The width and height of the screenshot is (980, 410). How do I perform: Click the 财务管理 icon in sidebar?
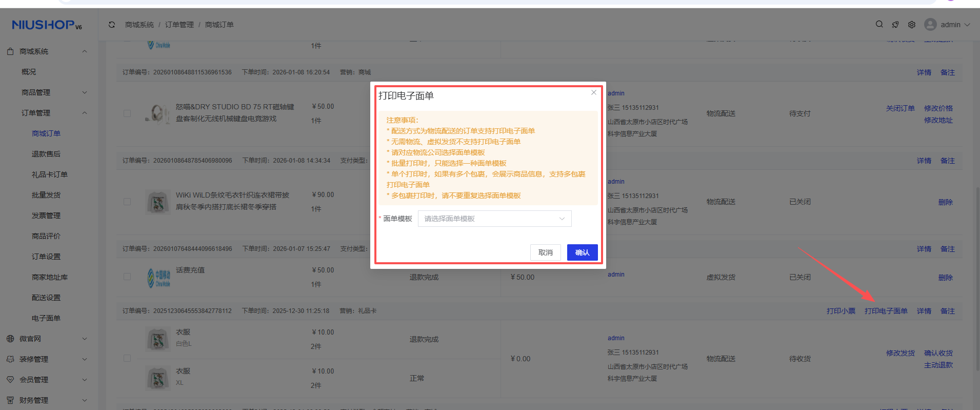(10, 400)
